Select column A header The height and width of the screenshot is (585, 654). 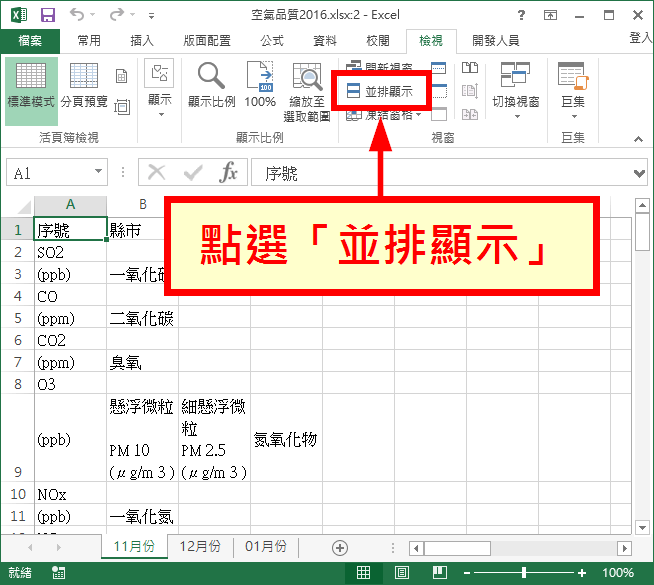[x=70, y=205]
